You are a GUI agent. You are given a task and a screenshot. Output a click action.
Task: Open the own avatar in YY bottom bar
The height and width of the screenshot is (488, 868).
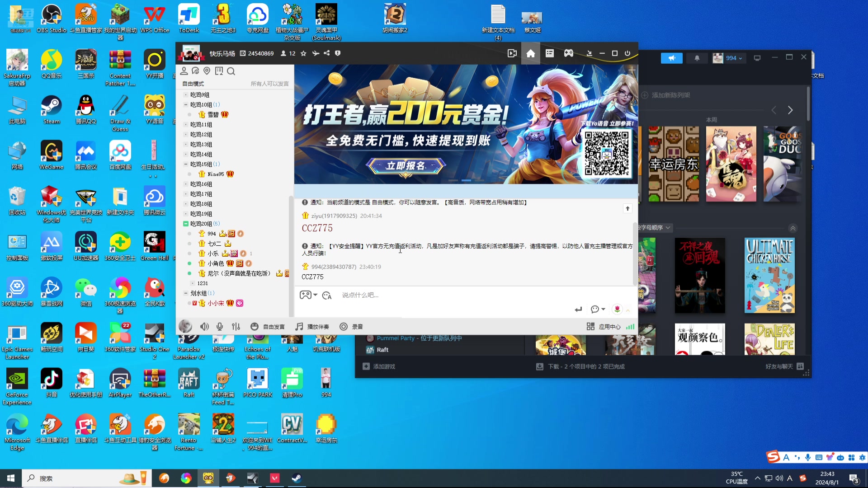tap(185, 326)
